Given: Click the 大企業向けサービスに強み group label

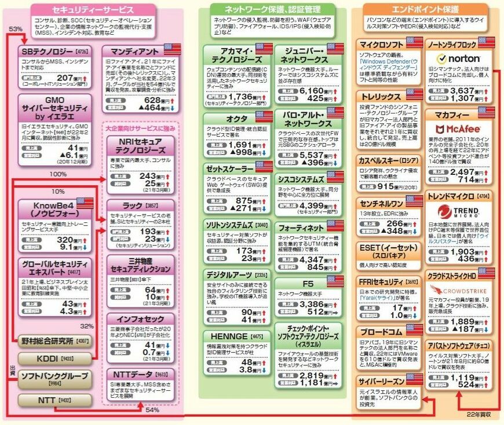Looking at the screenshot, I should coord(140,127).
